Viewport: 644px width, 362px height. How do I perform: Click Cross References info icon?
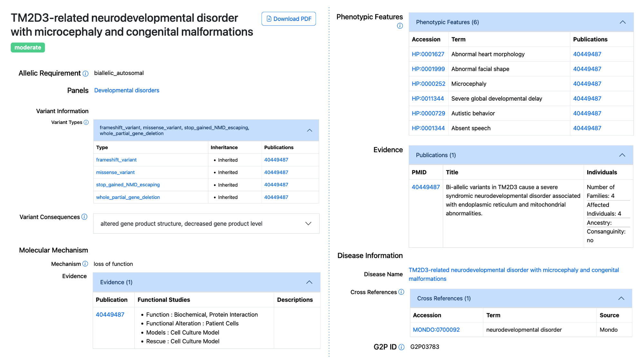tap(401, 292)
